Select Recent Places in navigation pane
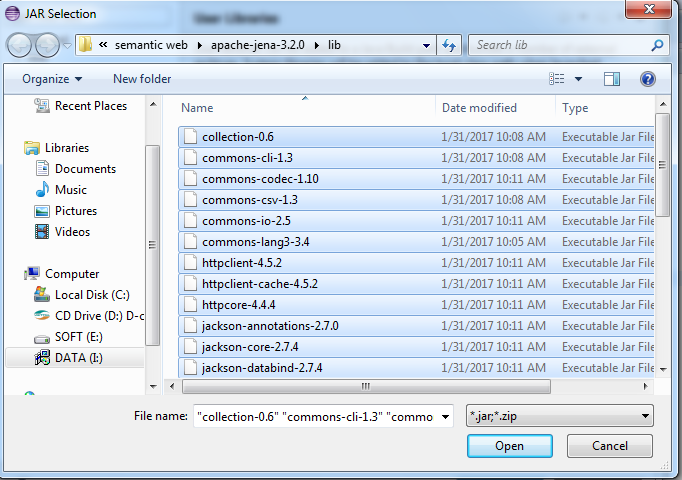 [x=80, y=106]
